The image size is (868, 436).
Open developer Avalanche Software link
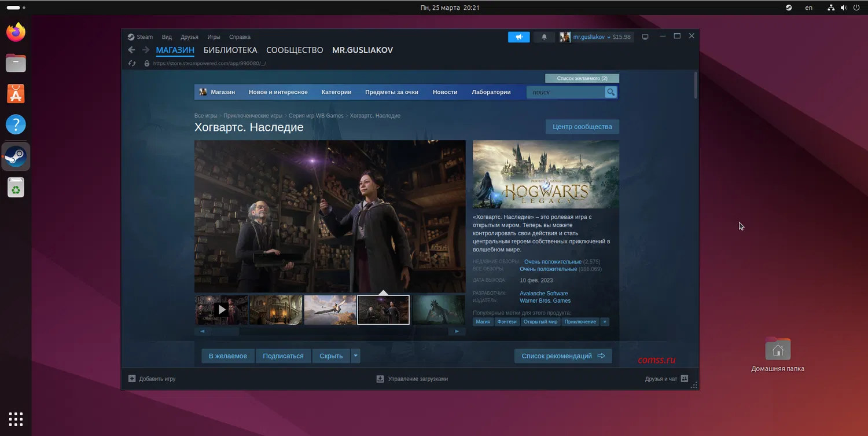pyautogui.click(x=544, y=294)
